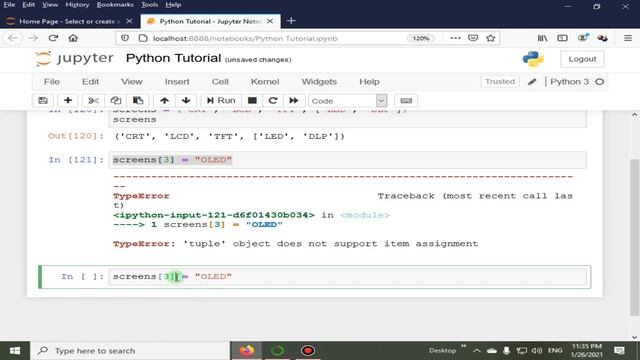
Task: Open the volume control in tray
Action: (x=537, y=351)
